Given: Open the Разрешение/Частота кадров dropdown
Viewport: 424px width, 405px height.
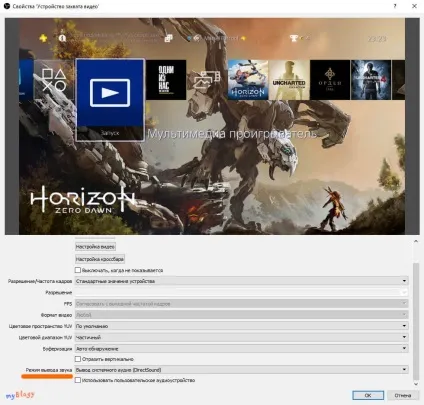Looking at the screenshot, I should click(x=241, y=281).
